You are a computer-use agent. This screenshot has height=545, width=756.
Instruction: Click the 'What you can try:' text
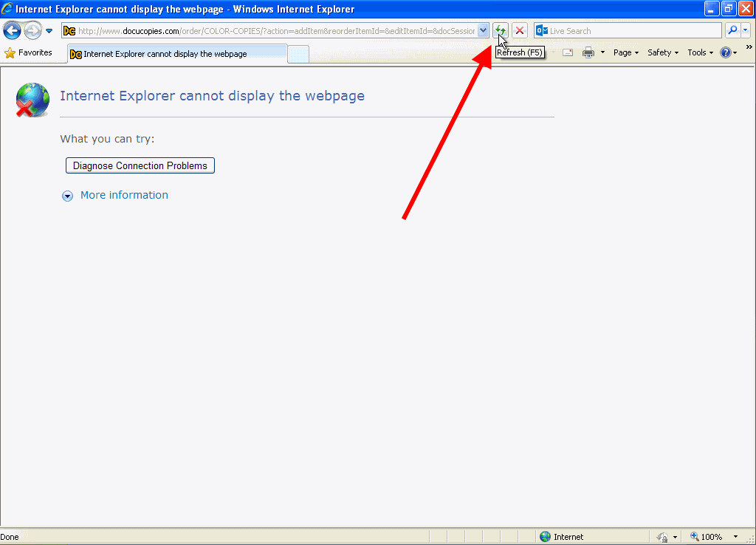tap(107, 139)
